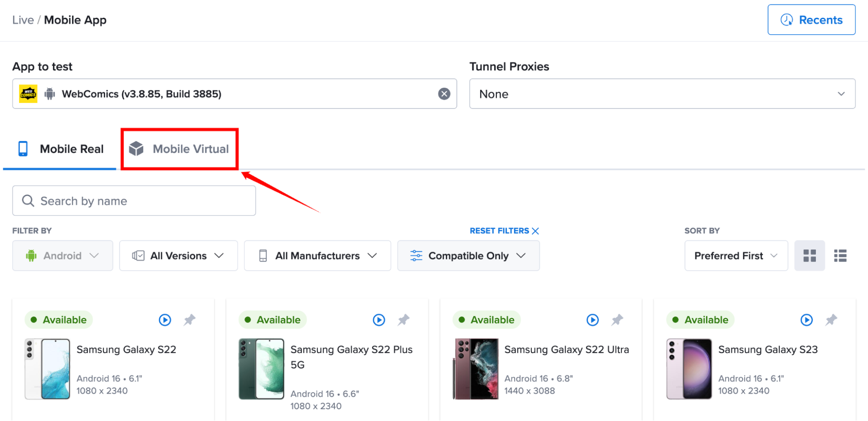Open the Preferred First sort dropdown

(x=736, y=256)
